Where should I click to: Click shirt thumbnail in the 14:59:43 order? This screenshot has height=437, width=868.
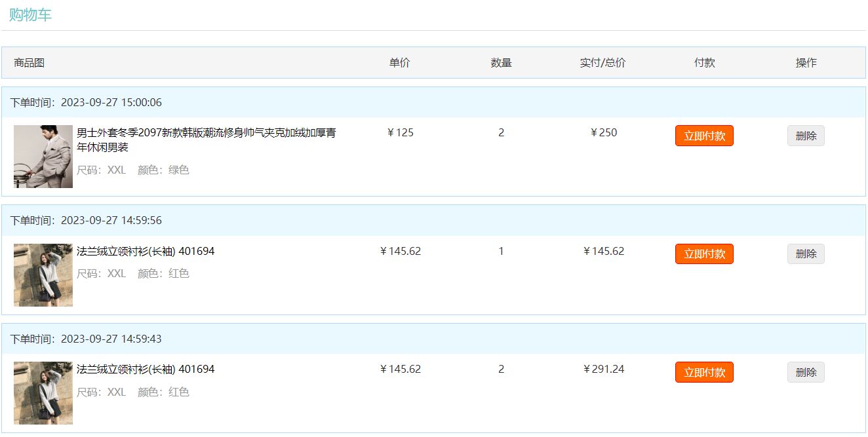click(x=43, y=393)
